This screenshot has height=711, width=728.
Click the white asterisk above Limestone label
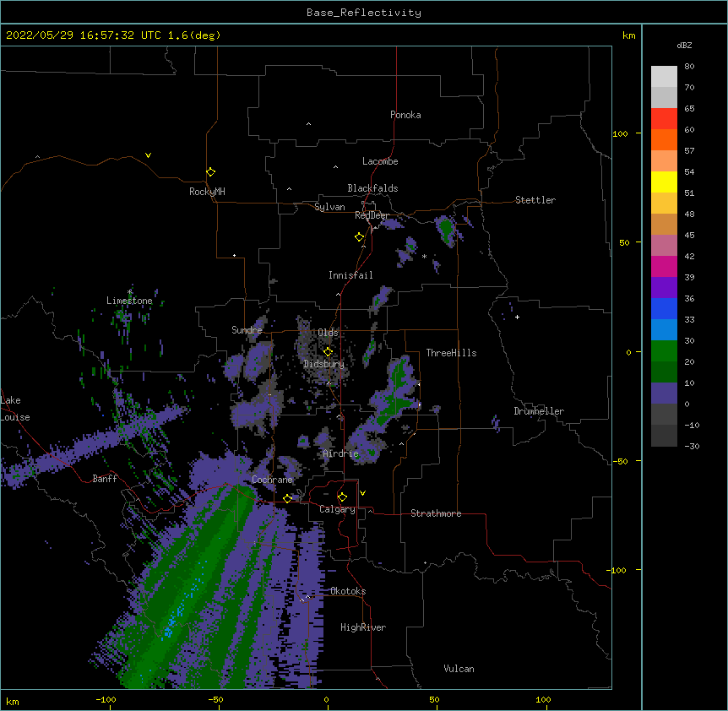[130, 291]
